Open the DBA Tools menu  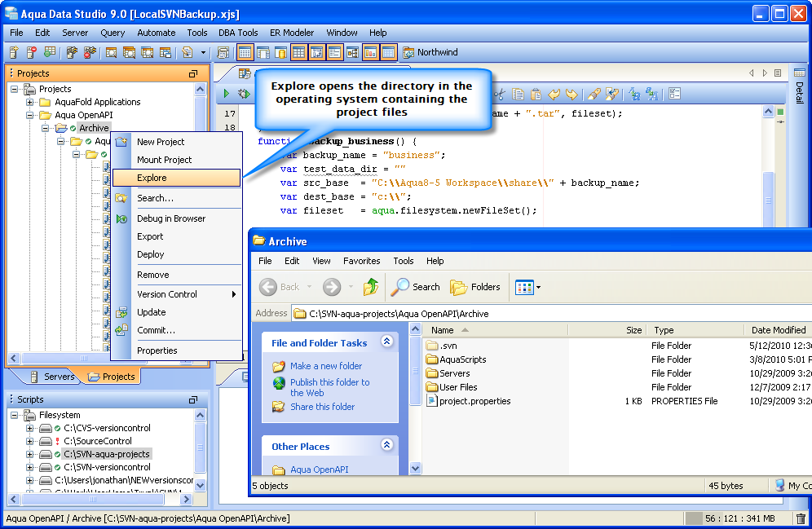point(238,33)
